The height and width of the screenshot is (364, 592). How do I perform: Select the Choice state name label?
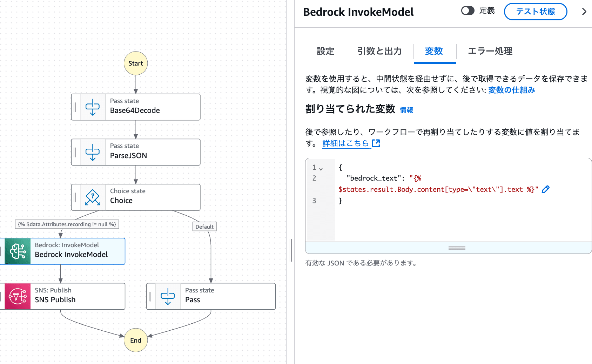(121, 201)
